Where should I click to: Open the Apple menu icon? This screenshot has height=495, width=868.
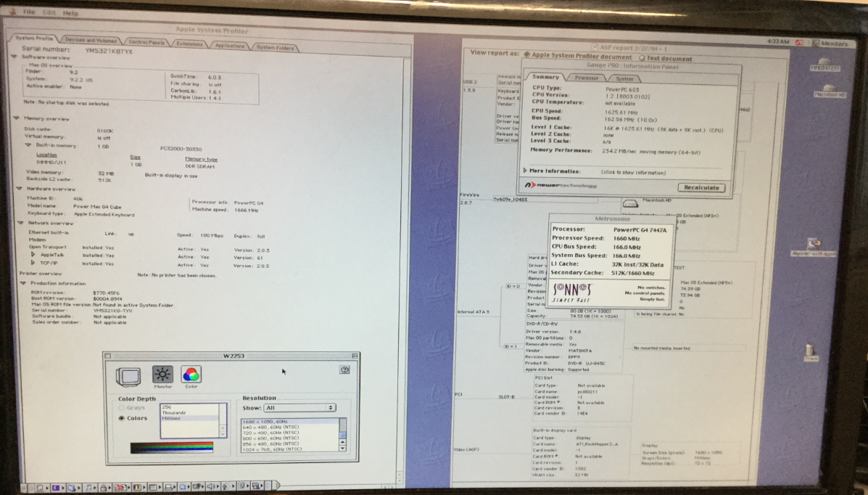12,11
